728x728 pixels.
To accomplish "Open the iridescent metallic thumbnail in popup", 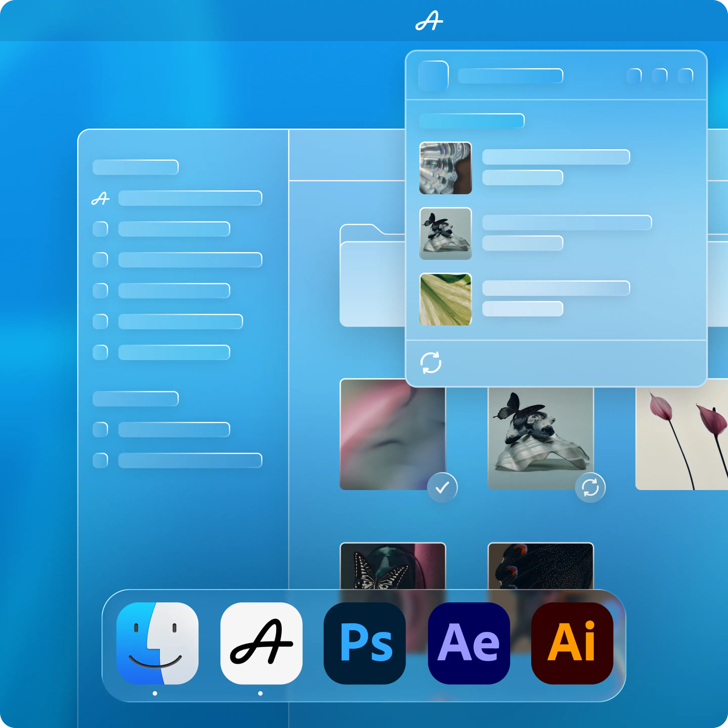I will coord(445,168).
